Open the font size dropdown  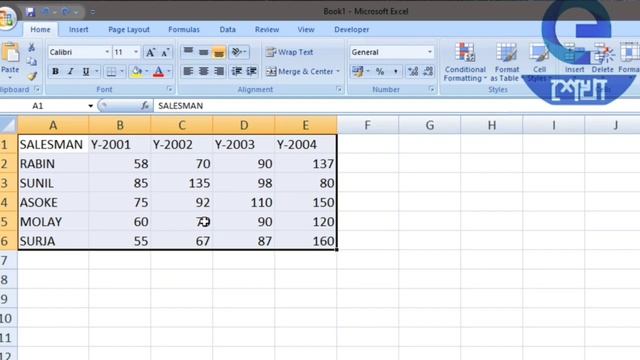(x=136, y=52)
